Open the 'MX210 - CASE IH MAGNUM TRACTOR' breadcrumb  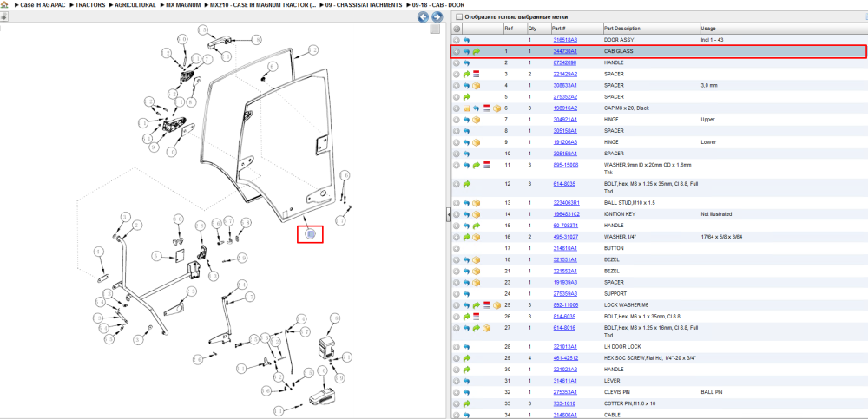pos(261,5)
